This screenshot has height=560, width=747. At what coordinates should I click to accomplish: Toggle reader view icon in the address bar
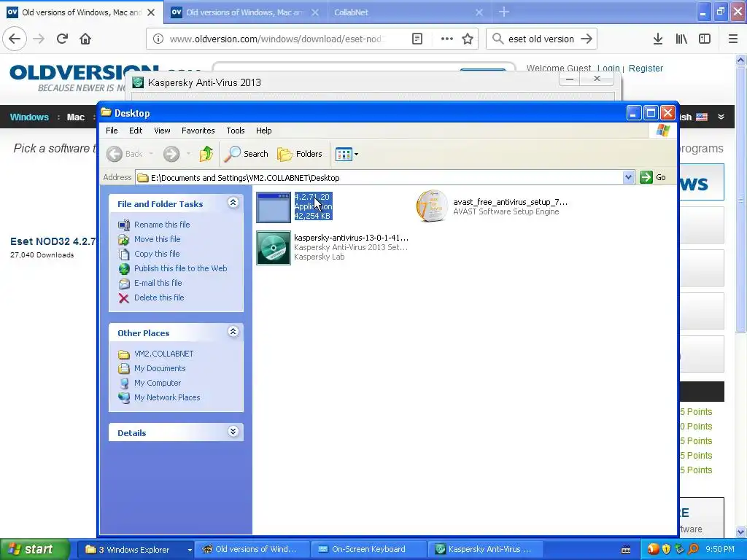(417, 39)
